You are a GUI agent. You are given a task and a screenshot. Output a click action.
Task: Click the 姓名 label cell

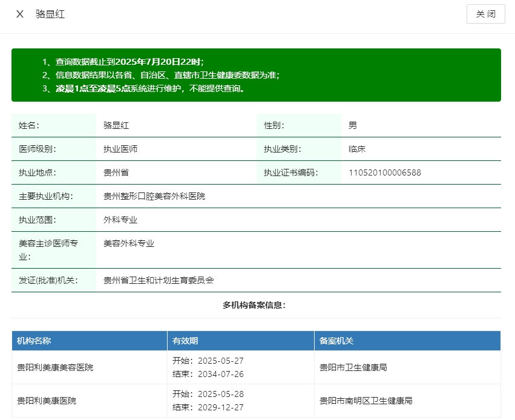[x=54, y=125]
